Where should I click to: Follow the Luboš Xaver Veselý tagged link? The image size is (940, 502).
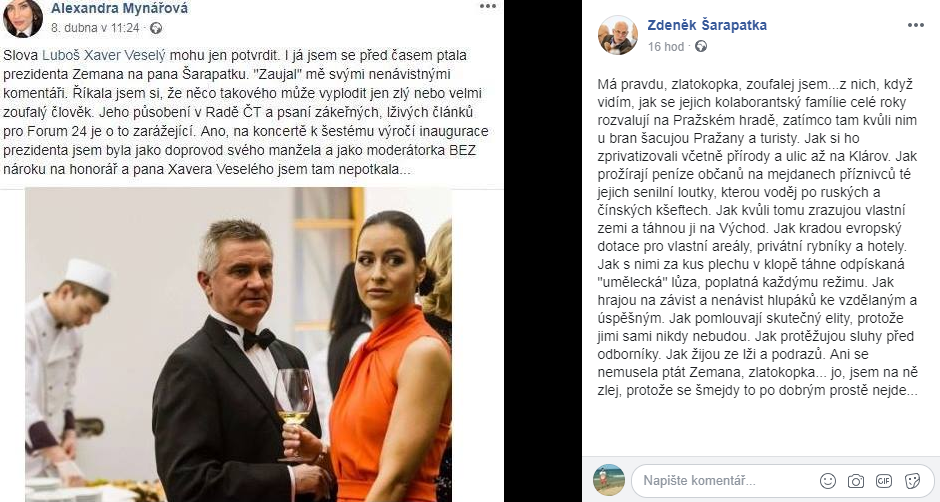coord(104,55)
